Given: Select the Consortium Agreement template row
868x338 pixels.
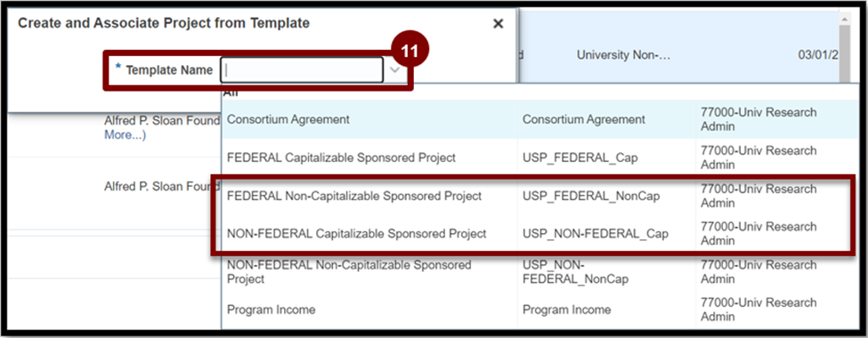Looking at the screenshot, I should tap(541, 119).
